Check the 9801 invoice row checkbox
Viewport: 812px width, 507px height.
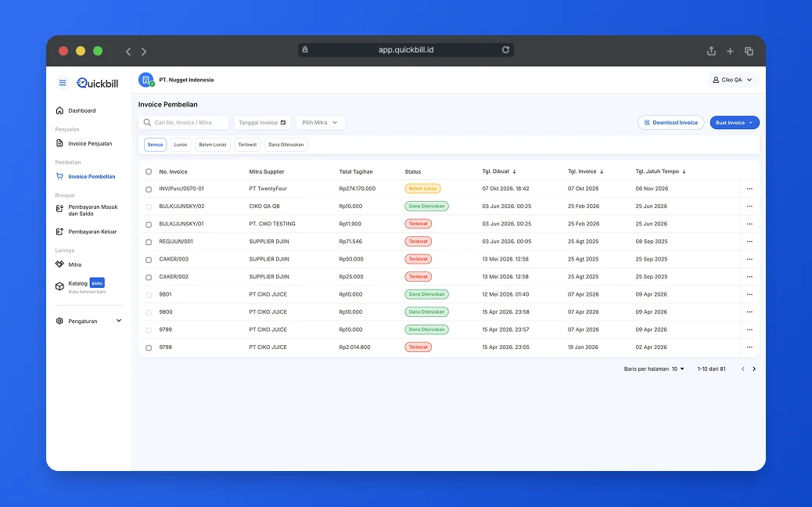click(x=149, y=295)
